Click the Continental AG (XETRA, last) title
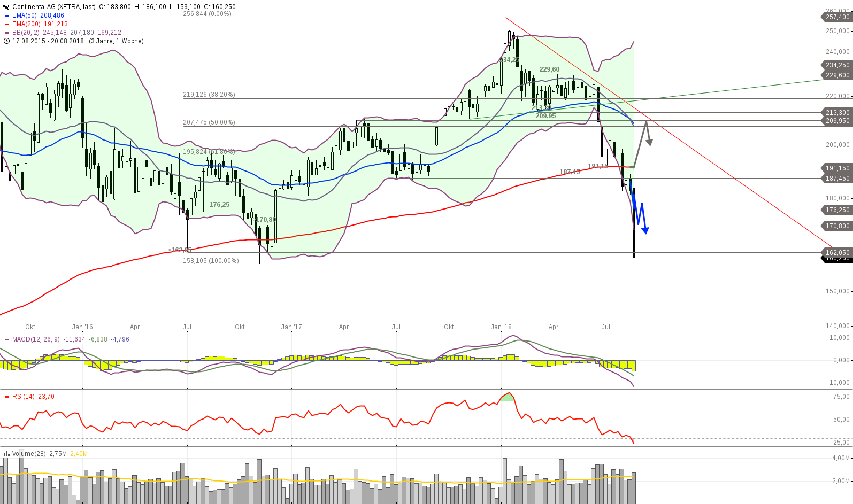The height and width of the screenshot is (504, 853). point(54,7)
